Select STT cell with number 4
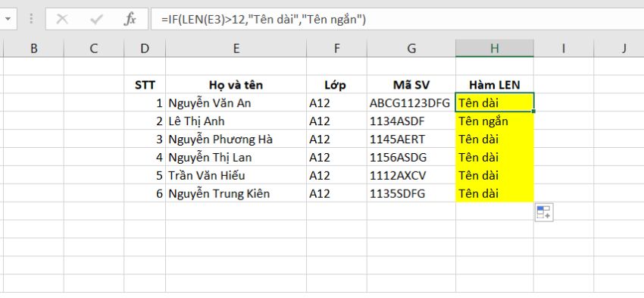This screenshot has width=644, height=298. click(145, 157)
